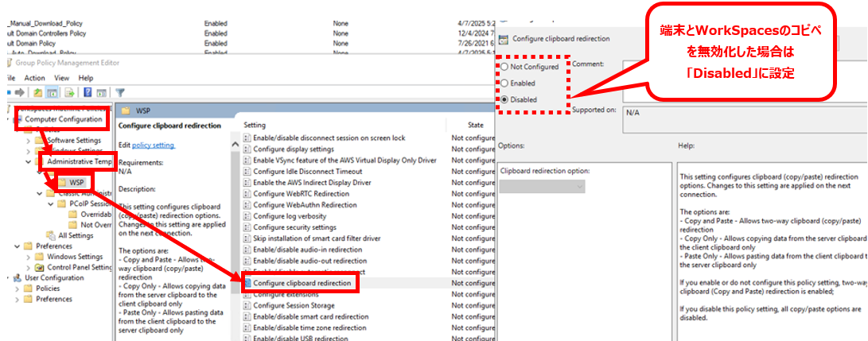
Task: Select the Disabled radio button
Action: click(504, 100)
